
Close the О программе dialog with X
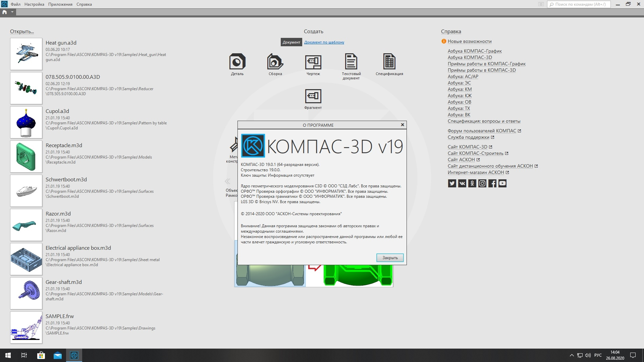pyautogui.click(x=402, y=125)
